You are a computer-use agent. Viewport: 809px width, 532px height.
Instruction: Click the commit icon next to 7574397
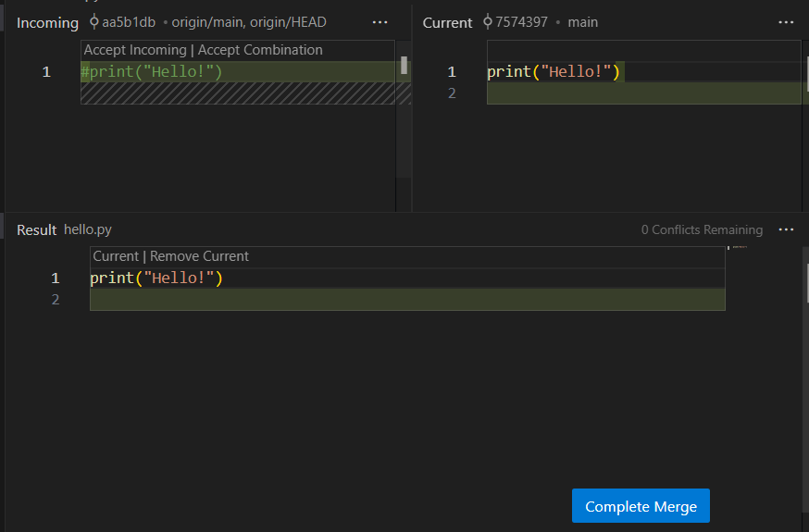coord(488,22)
